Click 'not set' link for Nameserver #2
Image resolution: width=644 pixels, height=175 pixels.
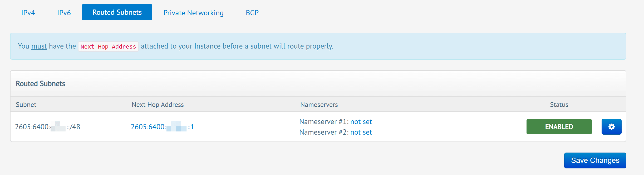(x=361, y=132)
